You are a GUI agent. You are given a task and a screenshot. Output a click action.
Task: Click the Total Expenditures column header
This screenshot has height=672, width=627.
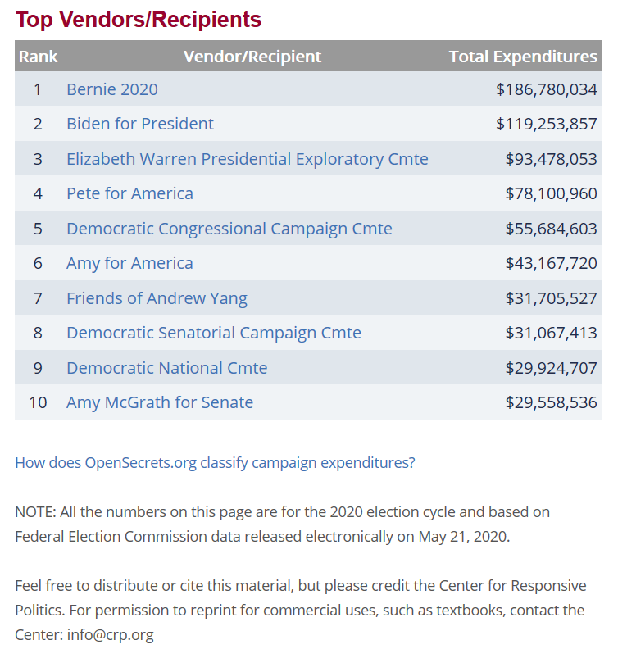[x=523, y=57]
